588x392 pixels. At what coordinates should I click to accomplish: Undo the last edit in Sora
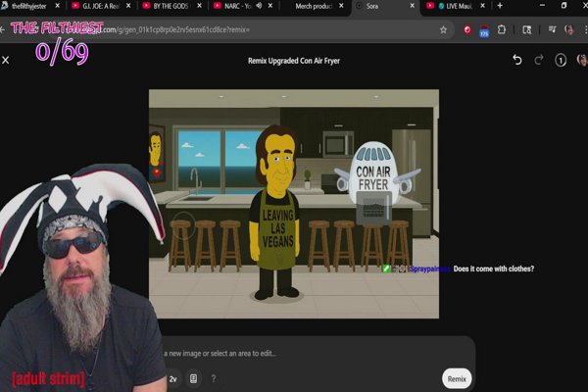click(x=517, y=60)
